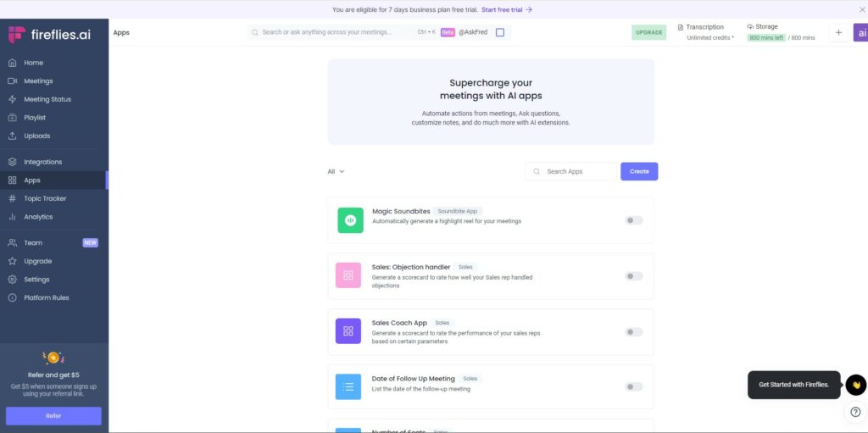The height and width of the screenshot is (433, 868).
Task: Click the Sales: Objection handler title
Action: click(x=411, y=268)
